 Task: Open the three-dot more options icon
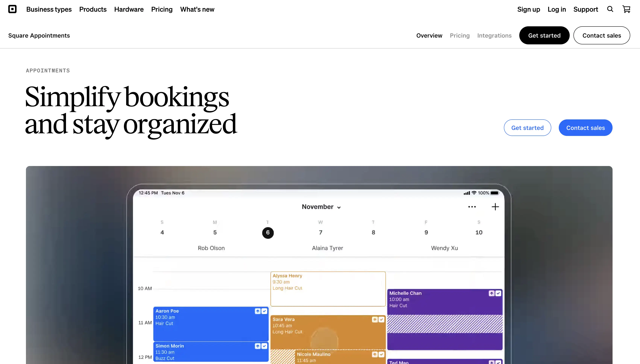click(472, 207)
